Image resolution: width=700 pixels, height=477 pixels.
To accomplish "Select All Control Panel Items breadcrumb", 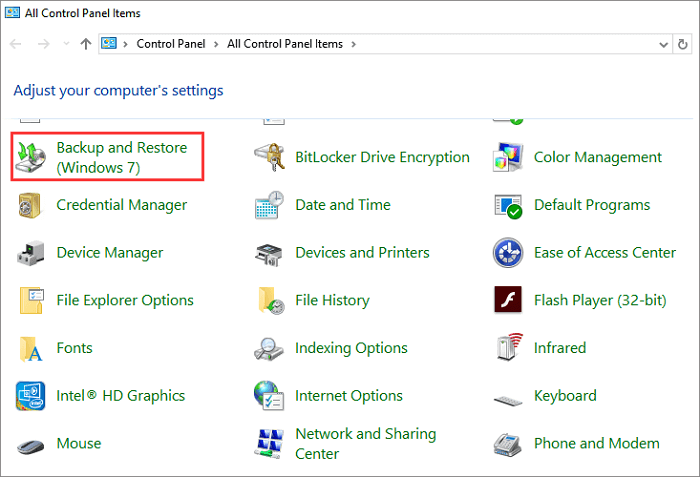I will click(x=284, y=44).
